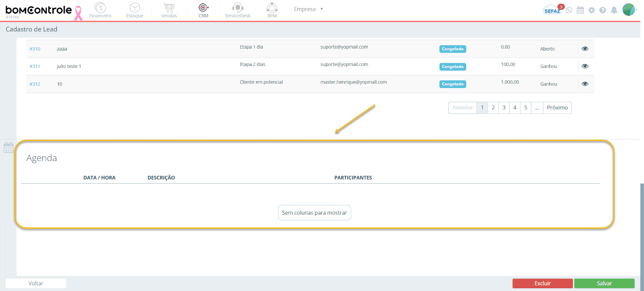The image size is (644, 291).
Task: Open the settings gear icon
Action: (x=591, y=10)
